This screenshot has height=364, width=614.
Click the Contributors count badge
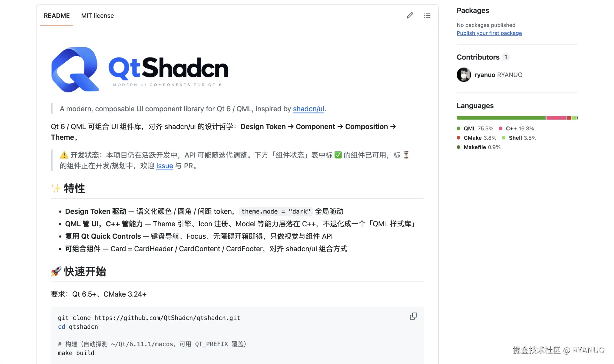point(506,57)
